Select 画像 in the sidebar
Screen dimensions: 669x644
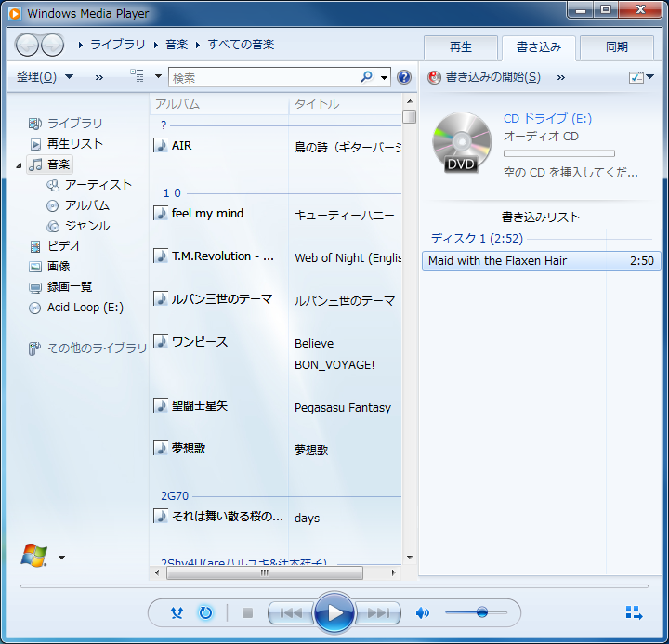point(59,267)
